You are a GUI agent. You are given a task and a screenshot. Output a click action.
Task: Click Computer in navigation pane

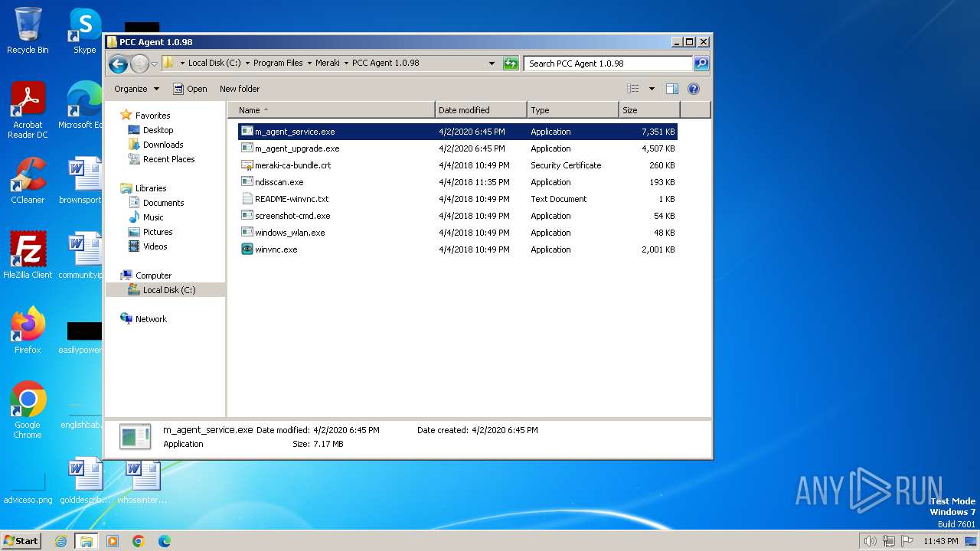click(x=153, y=275)
